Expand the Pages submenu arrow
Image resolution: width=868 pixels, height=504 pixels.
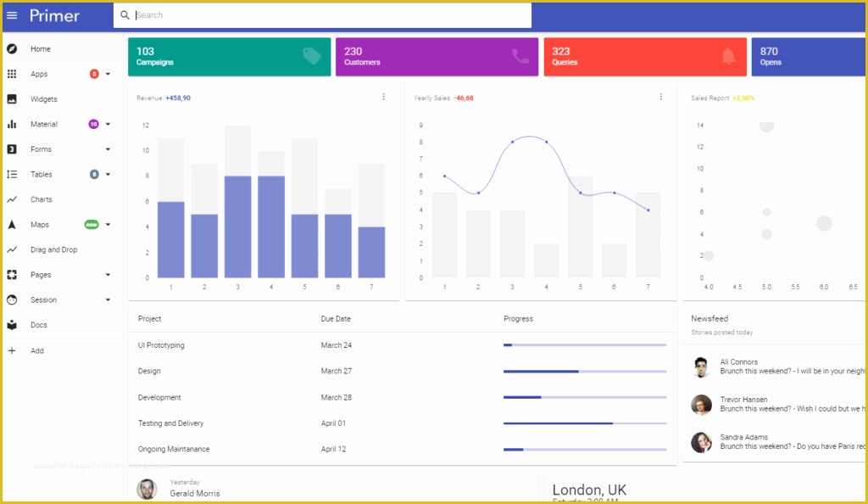(108, 275)
